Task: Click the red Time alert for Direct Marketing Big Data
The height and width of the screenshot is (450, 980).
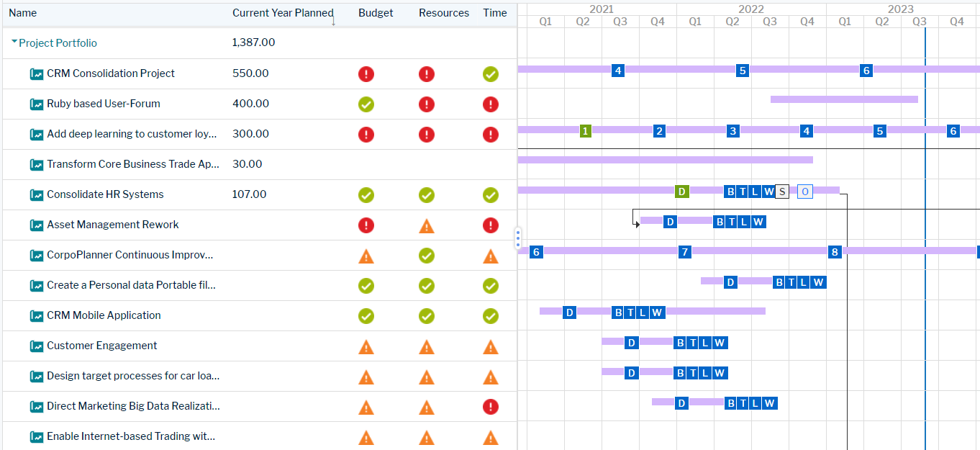Action: (x=491, y=407)
